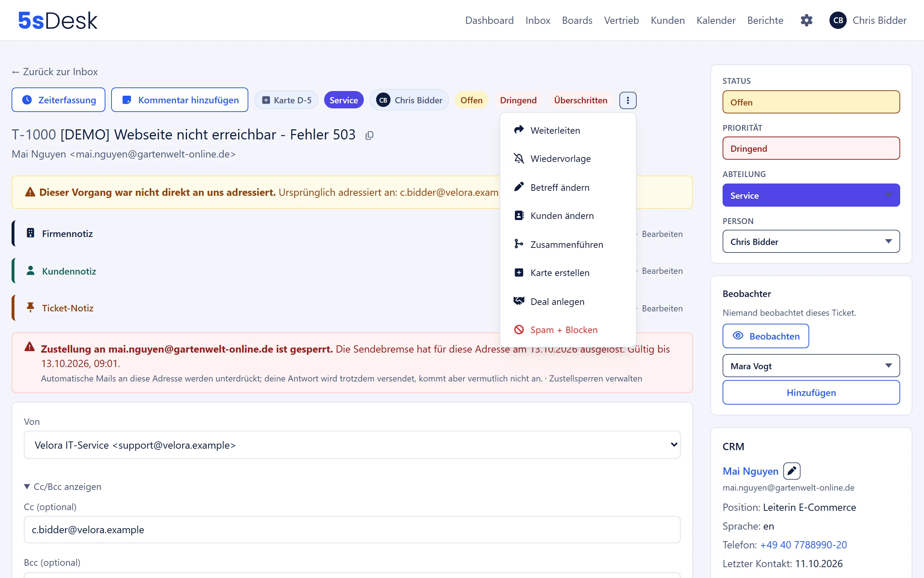This screenshot has height=578, width=924.
Task: Open the Priorität Dringend selector
Action: pos(811,148)
